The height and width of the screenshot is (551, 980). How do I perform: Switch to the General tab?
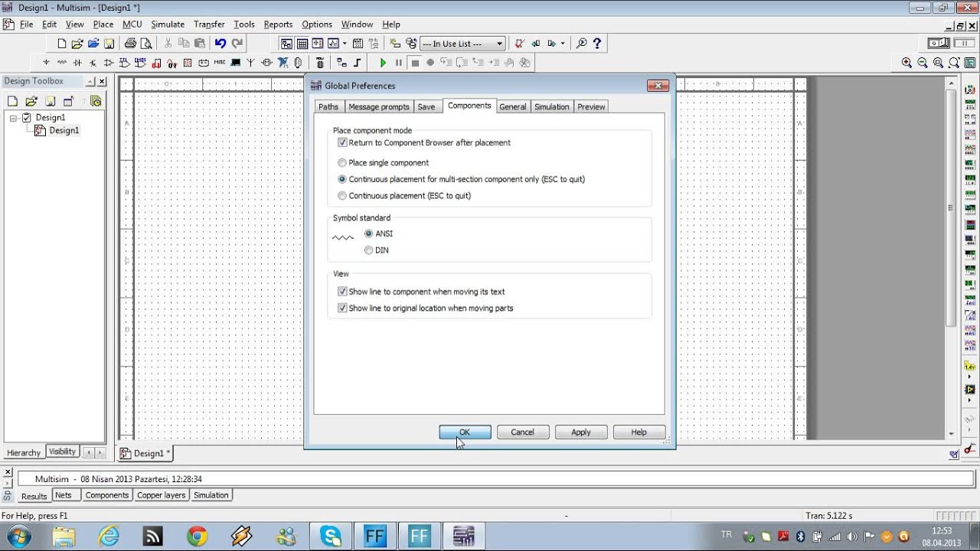click(513, 107)
